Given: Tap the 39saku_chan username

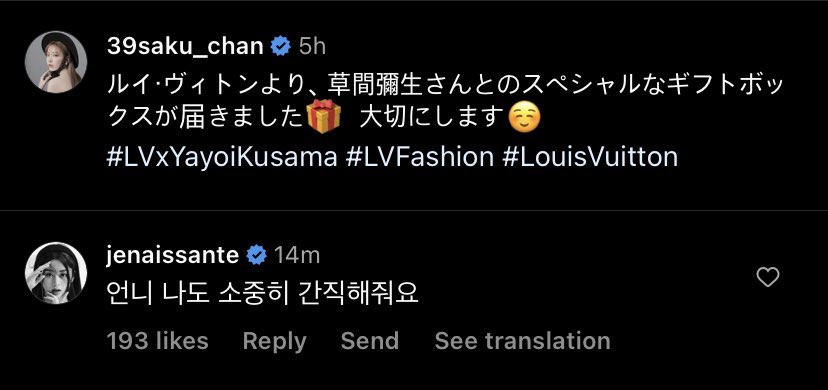Looking at the screenshot, I should tap(185, 47).
